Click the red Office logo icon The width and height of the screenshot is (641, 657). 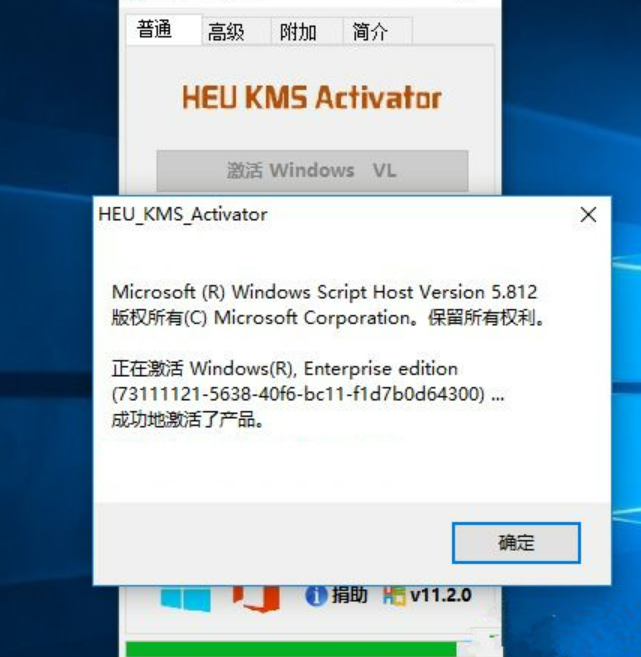pos(256,598)
